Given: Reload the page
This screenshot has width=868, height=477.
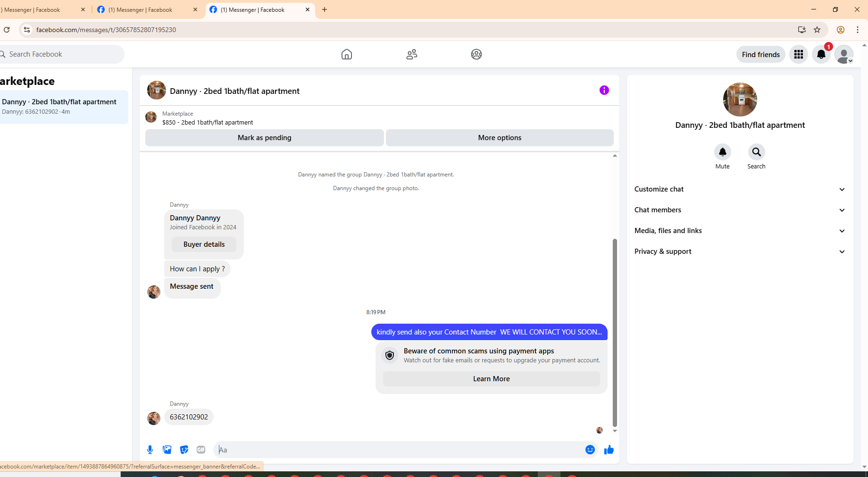Looking at the screenshot, I should pyautogui.click(x=7, y=30).
